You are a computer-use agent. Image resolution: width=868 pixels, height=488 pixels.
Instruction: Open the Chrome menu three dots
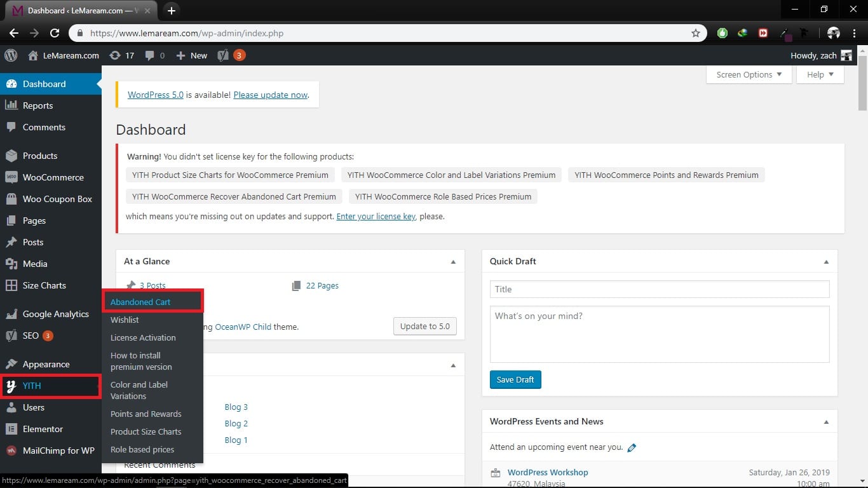854,33
